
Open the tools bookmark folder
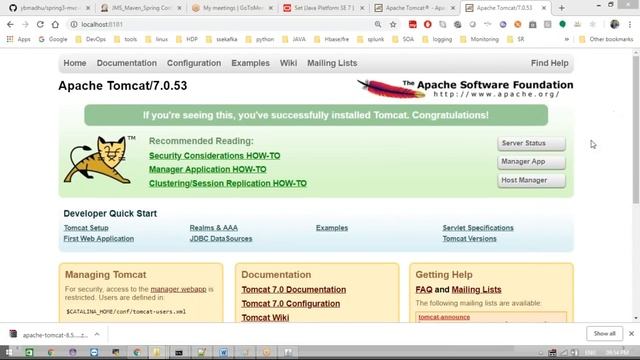click(x=126, y=39)
